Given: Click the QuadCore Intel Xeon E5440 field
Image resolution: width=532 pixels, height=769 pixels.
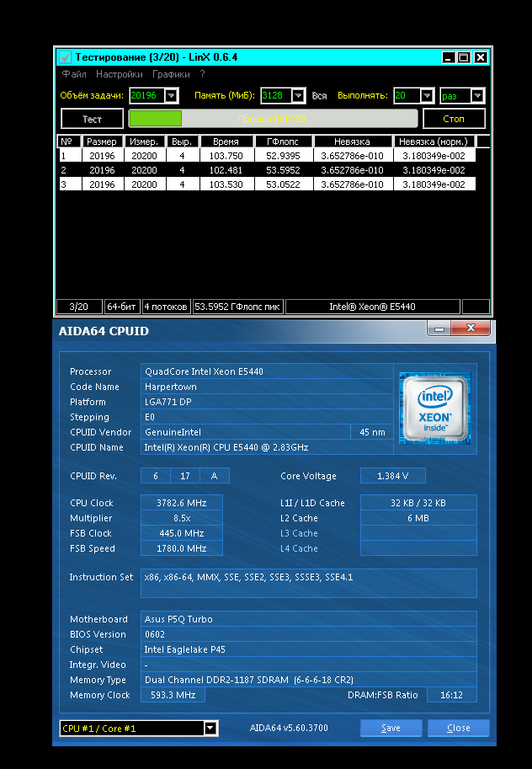Looking at the screenshot, I should (267, 371).
